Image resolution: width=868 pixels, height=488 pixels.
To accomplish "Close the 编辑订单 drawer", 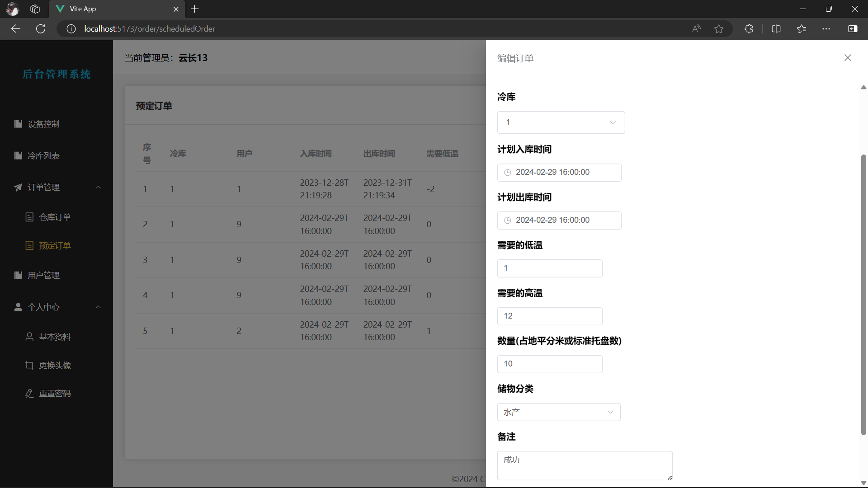I will (x=848, y=58).
